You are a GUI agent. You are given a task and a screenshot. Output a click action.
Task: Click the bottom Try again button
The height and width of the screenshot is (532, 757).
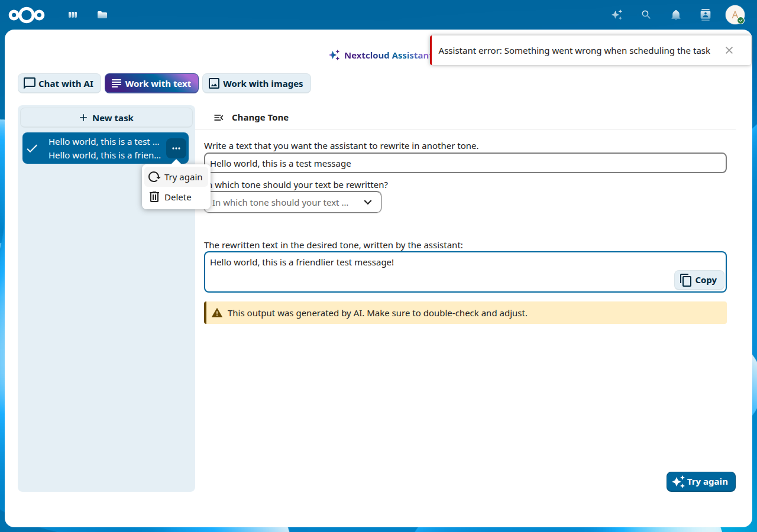point(701,482)
